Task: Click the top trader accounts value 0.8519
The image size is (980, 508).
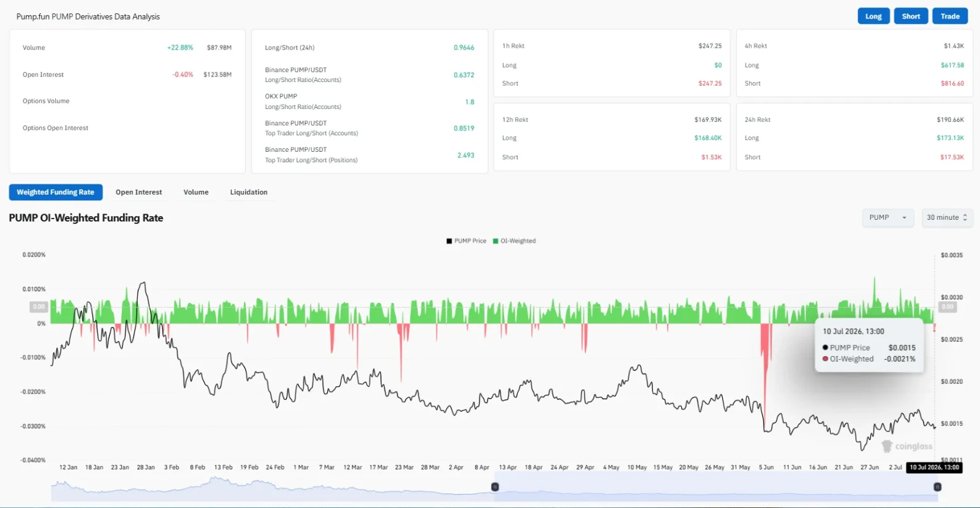Action: click(x=464, y=129)
